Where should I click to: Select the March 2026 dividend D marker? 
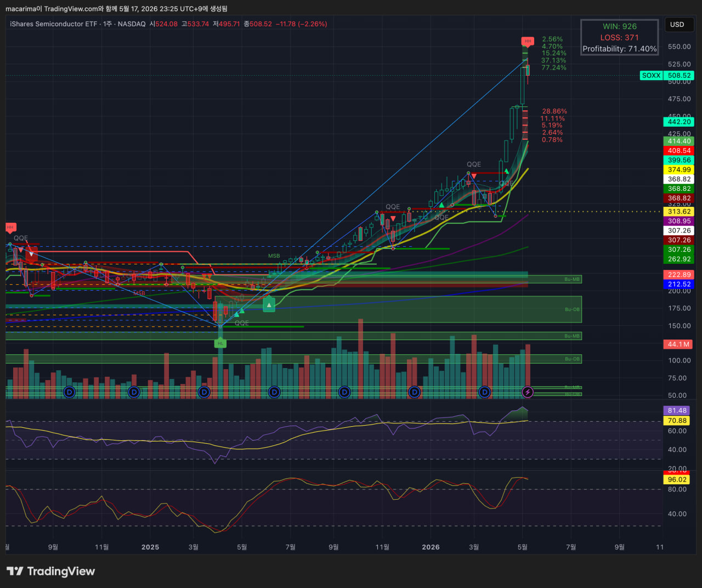(484, 392)
